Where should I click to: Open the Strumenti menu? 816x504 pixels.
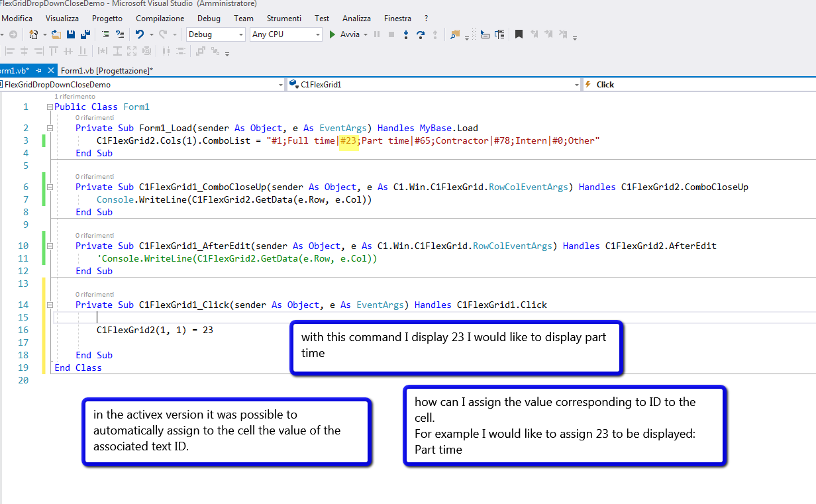click(284, 19)
